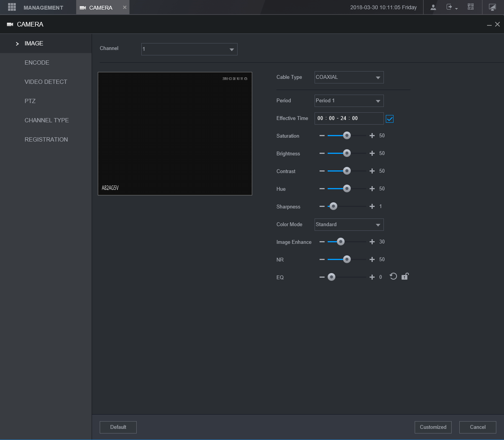Click the user account icon

433,7
